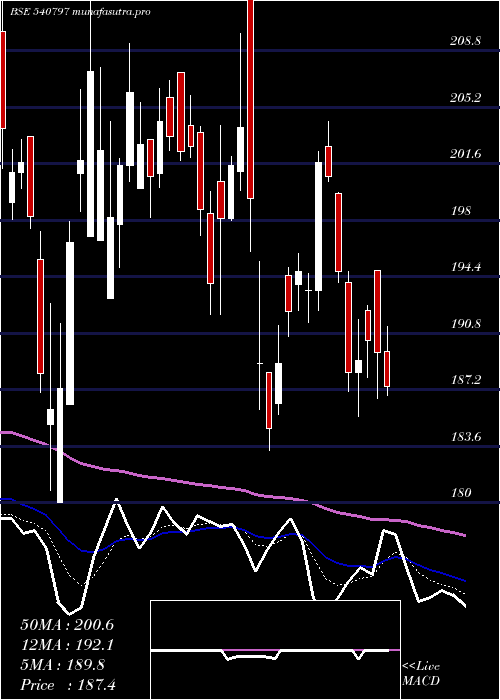
Task: Click the 12MA : 192.1 readout
Action: [67, 645]
